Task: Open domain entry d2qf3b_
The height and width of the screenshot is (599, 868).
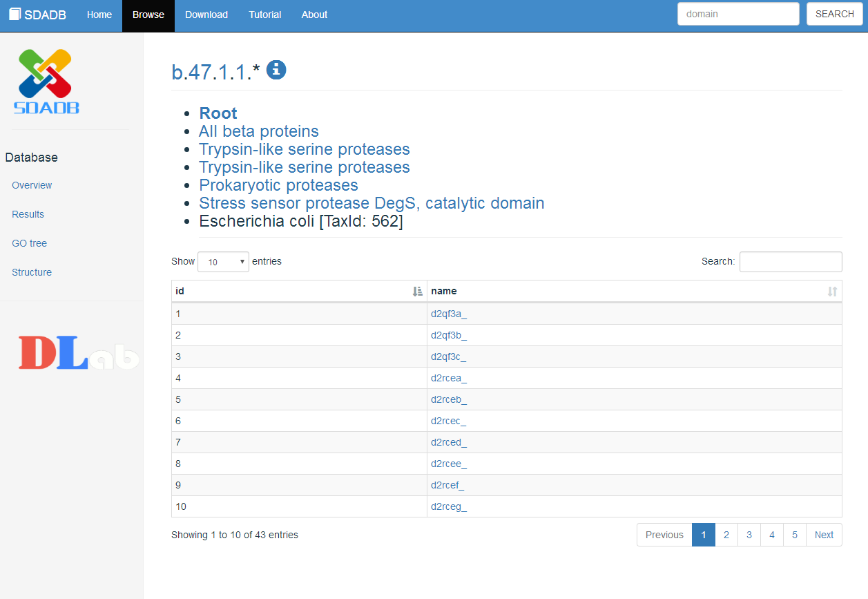Action: pyautogui.click(x=449, y=335)
